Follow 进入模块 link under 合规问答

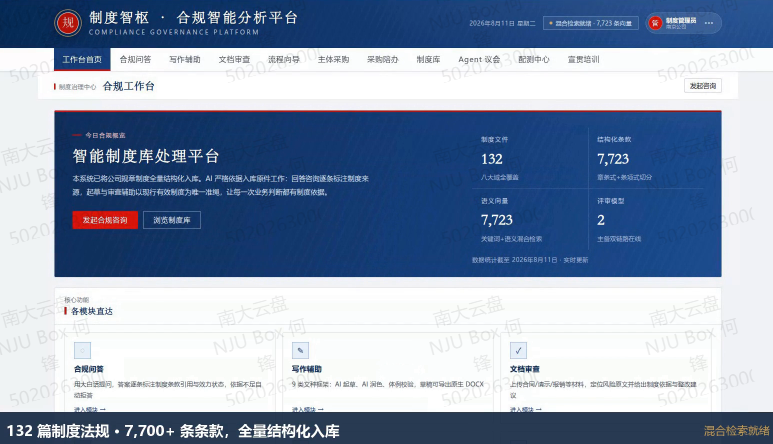90,410
